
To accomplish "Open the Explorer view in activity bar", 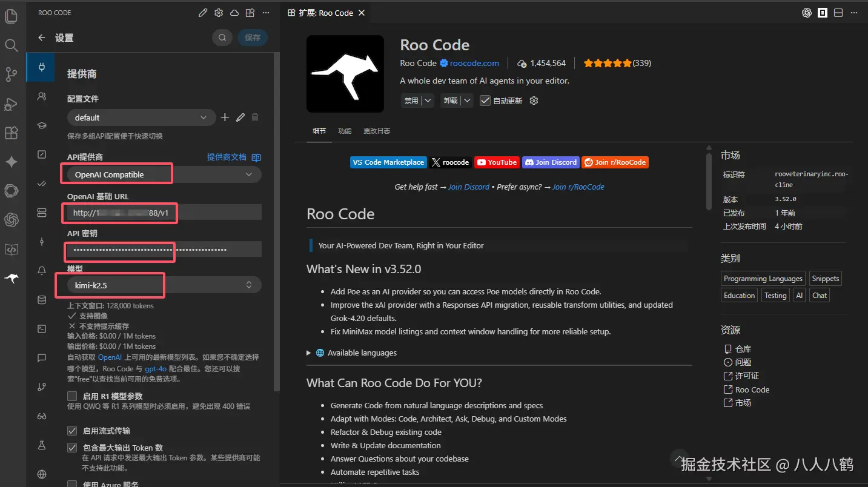I will (x=11, y=16).
